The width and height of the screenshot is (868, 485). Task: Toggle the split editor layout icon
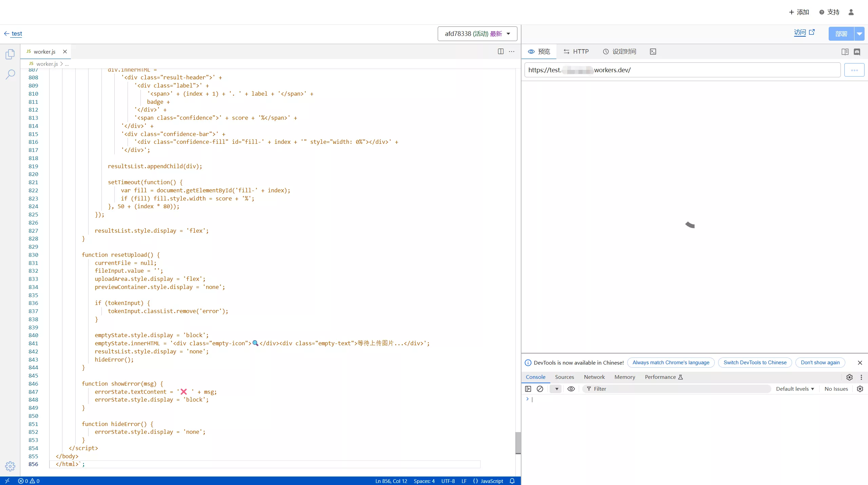[x=500, y=51]
